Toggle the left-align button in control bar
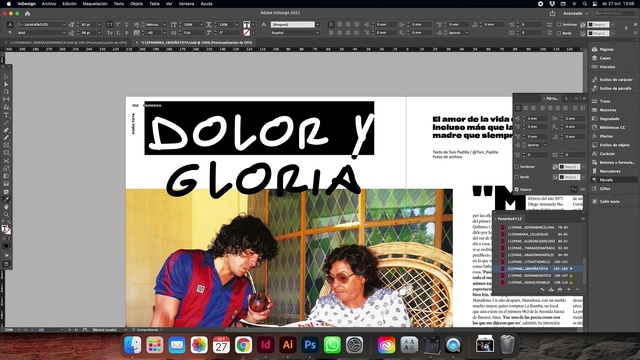Screen dimensions: 640x360 331,24
